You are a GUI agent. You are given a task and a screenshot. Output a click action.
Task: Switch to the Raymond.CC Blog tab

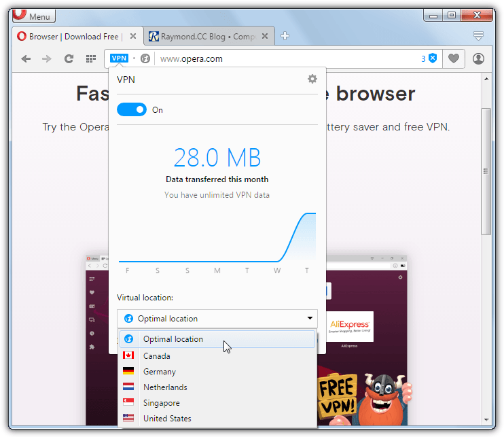(x=209, y=36)
